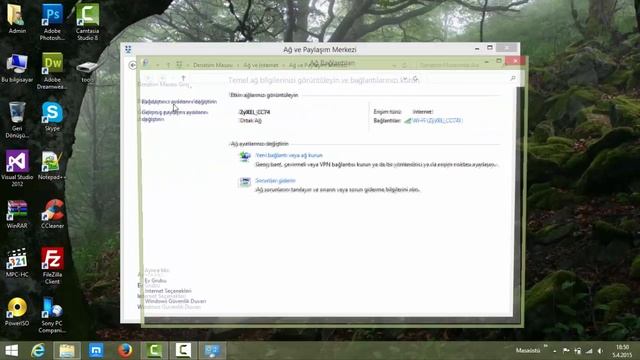Launch Firefox from taskbar

coord(125,351)
